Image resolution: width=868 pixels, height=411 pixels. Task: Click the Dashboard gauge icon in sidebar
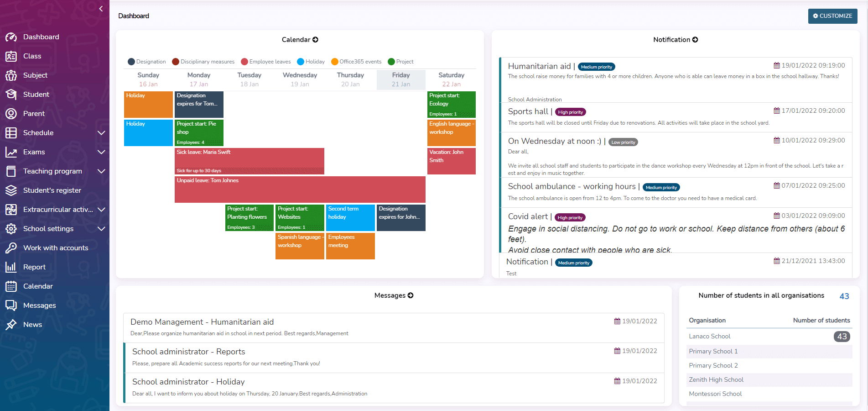pyautogui.click(x=11, y=37)
